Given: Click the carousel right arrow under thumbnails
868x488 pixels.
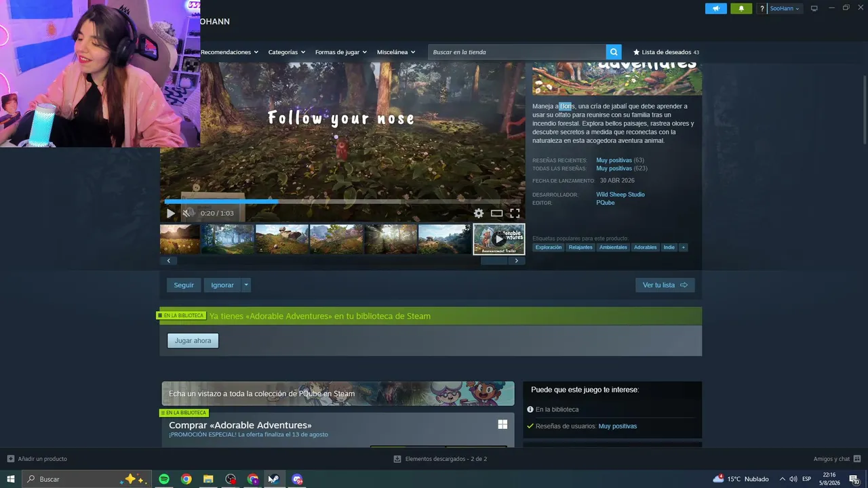Looking at the screenshot, I should pos(517,260).
